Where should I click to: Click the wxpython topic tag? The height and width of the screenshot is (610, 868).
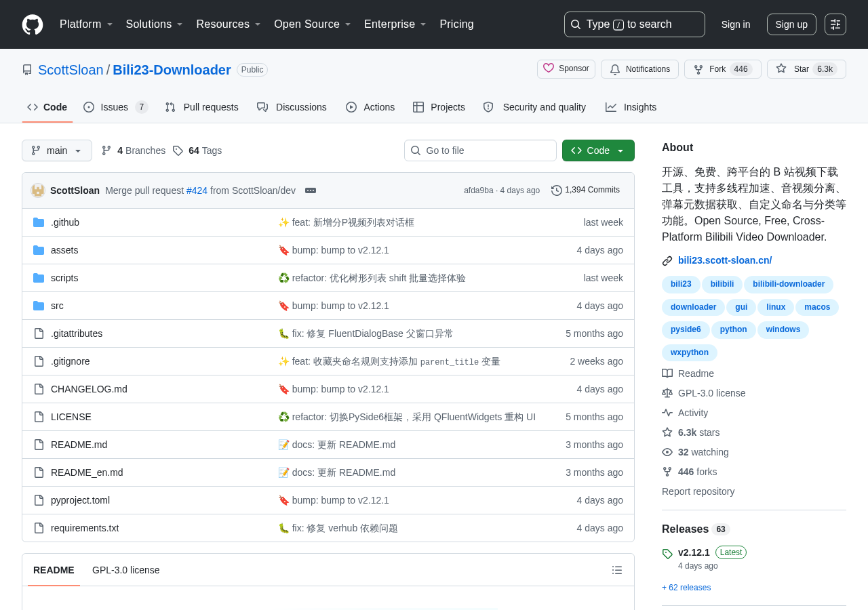pyautogui.click(x=690, y=352)
